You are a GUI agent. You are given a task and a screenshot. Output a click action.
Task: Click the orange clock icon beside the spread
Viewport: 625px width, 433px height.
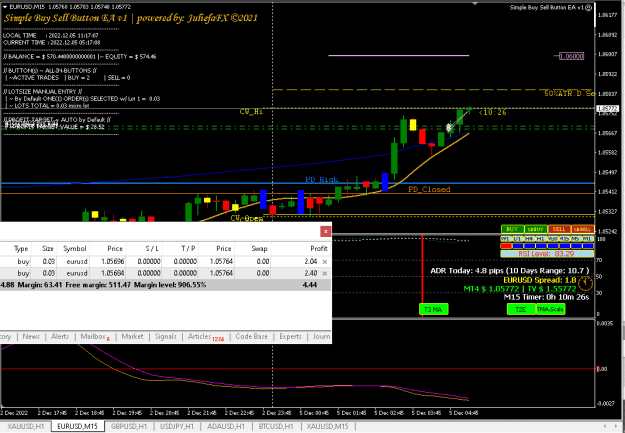[586, 283]
